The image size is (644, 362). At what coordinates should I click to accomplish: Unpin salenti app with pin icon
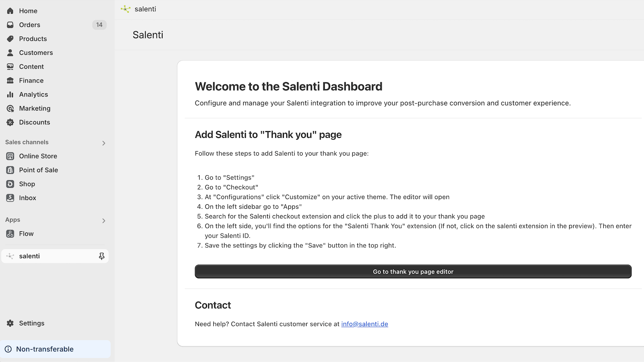[101, 256]
